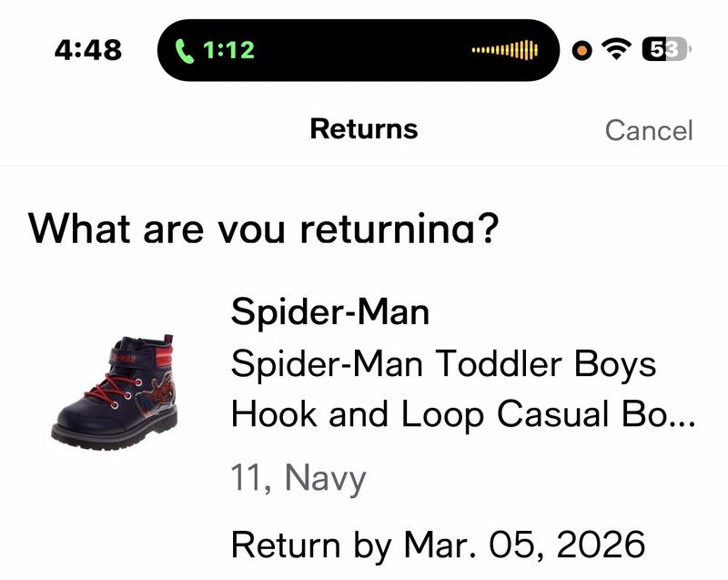Image resolution: width=728 pixels, height=580 pixels.
Task: Cancel the return process
Action: (x=649, y=130)
